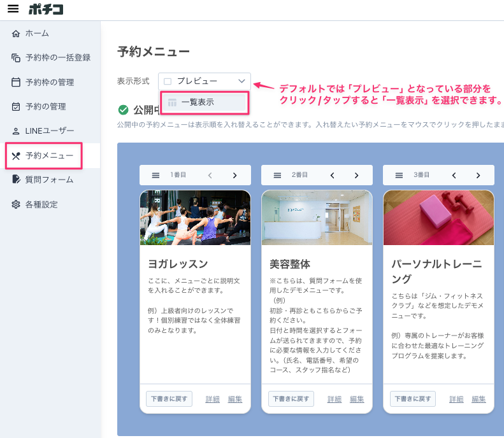Click 下書きに戻す on the パーソナルトレーニング card
This screenshot has width=504, height=438.
[x=413, y=399]
